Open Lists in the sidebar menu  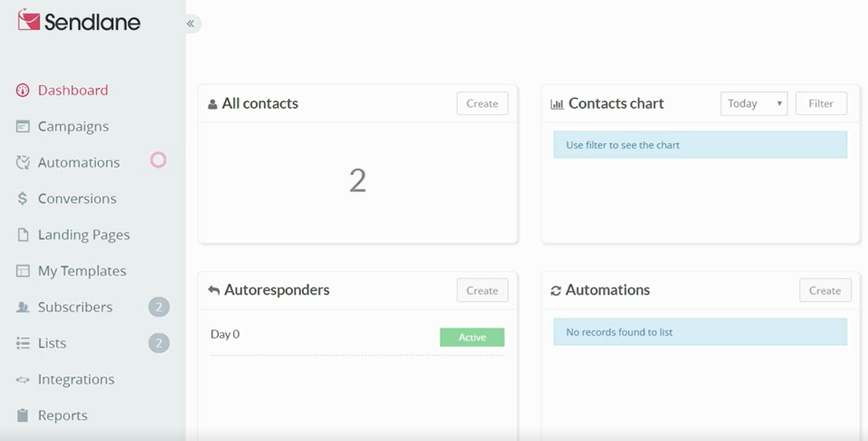(x=52, y=343)
